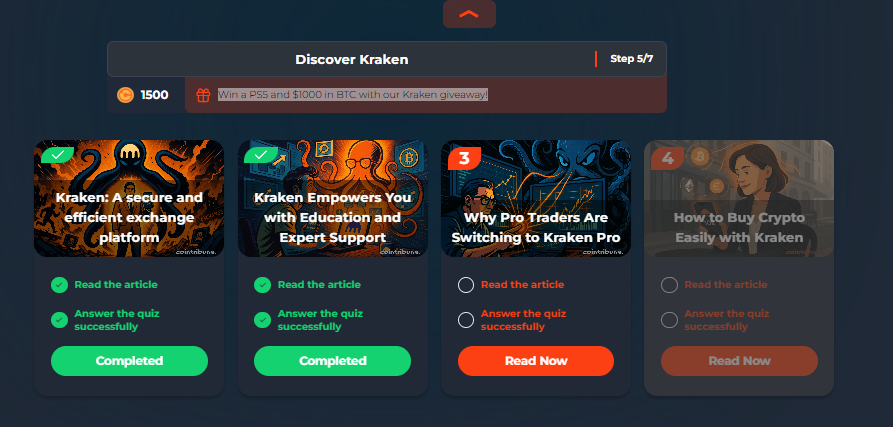Click the number 3 badge on Pro Traders card
Image resolution: width=893 pixels, height=427 pixels.
(464, 158)
